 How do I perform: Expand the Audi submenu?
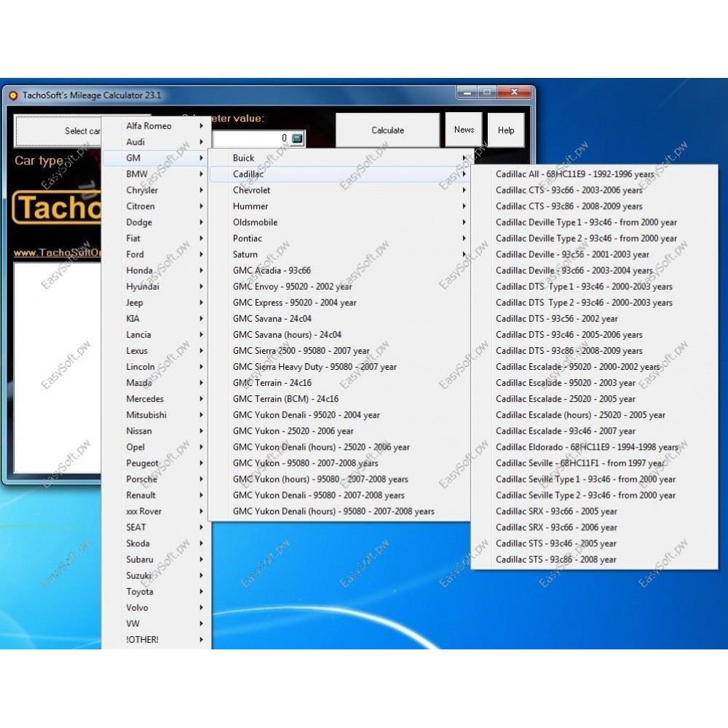pos(156,142)
